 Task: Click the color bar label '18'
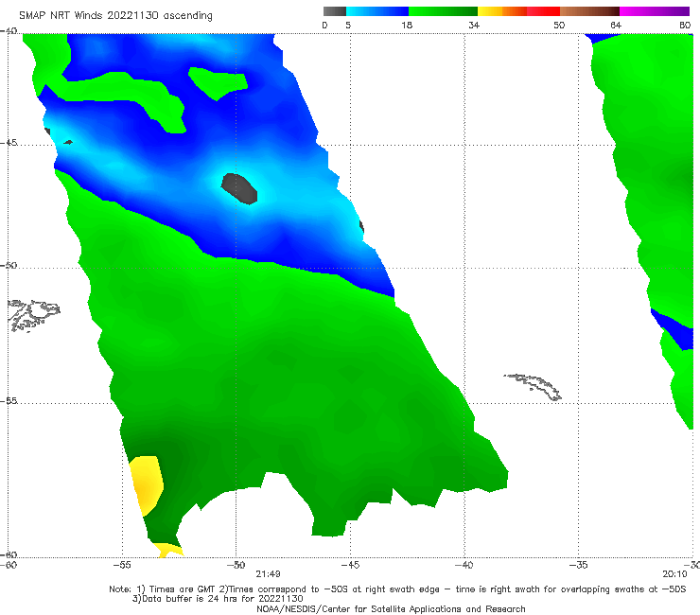(x=407, y=25)
